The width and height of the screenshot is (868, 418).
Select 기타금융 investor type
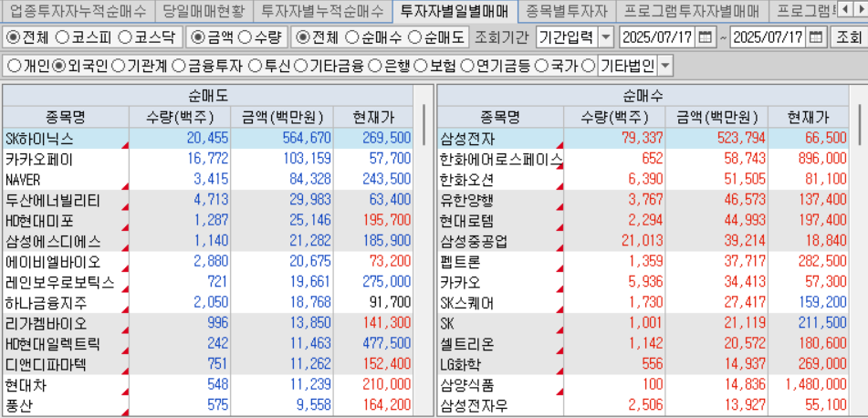[300, 67]
